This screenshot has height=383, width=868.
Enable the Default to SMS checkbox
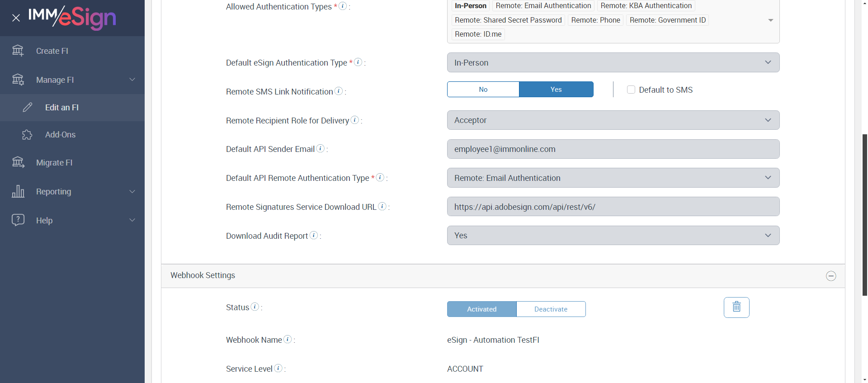(631, 90)
